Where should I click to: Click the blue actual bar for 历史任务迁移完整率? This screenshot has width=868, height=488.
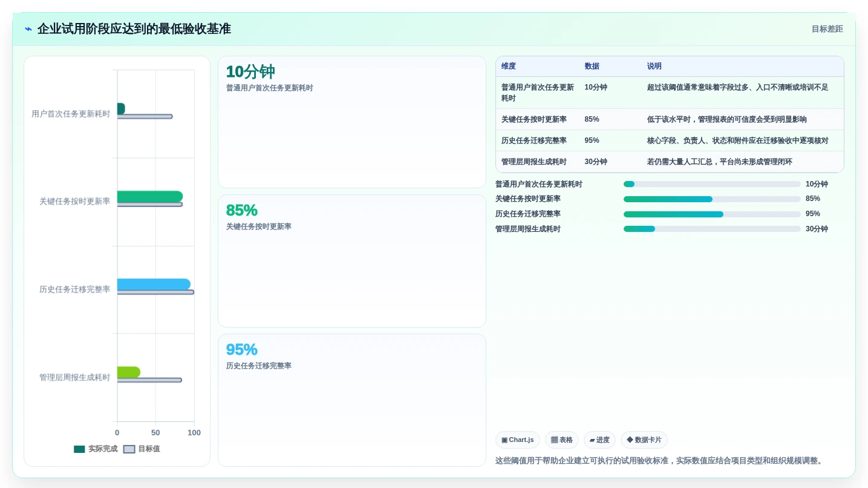pyautogui.click(x=154, y=284)
